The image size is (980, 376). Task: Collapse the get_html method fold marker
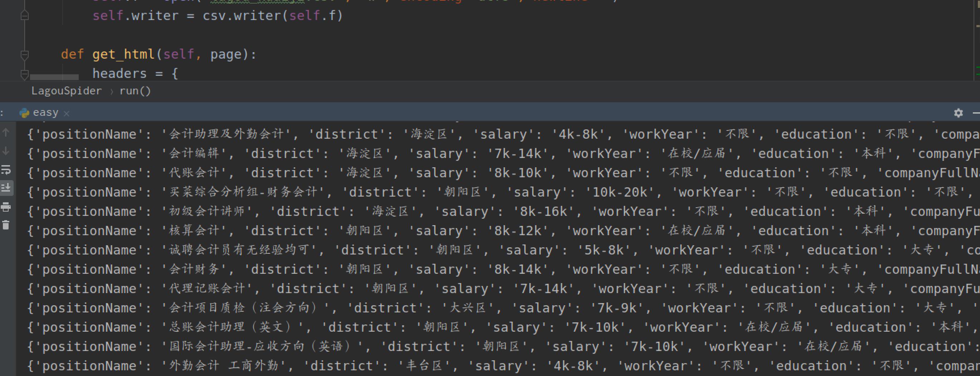(24, 55)
